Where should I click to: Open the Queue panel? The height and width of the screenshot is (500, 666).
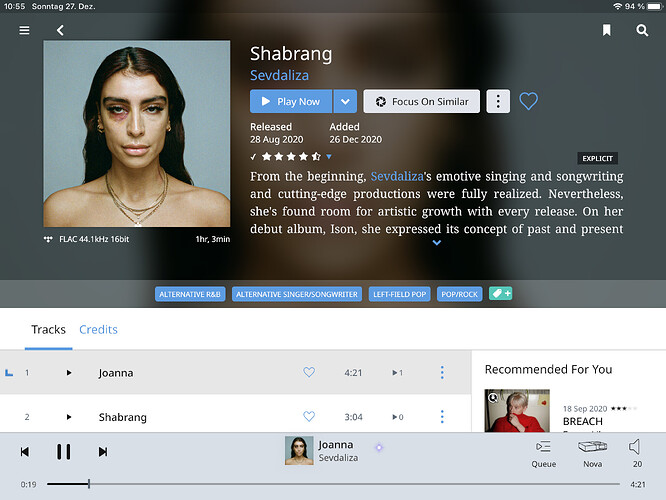coord(543,454)
